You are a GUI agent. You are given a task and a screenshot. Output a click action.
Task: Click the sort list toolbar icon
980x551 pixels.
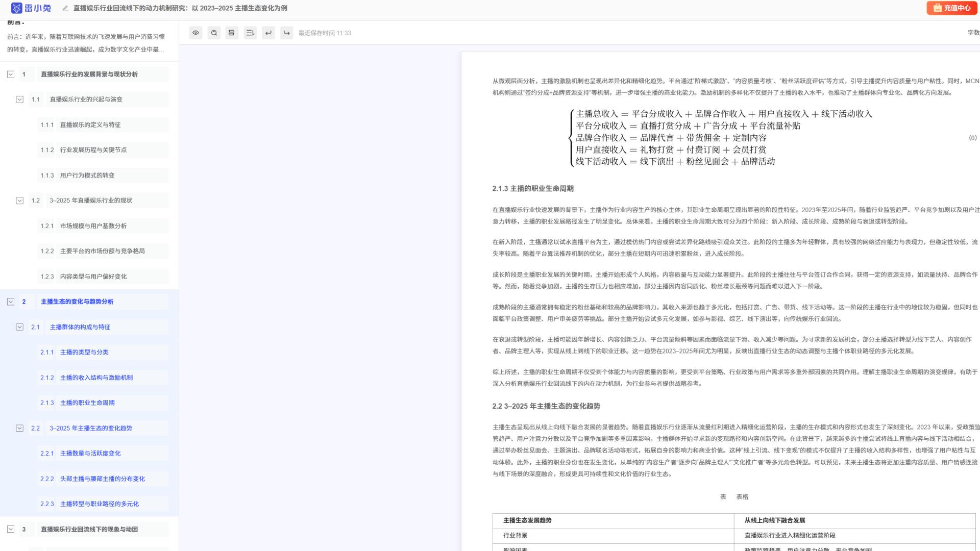[250, 33]
